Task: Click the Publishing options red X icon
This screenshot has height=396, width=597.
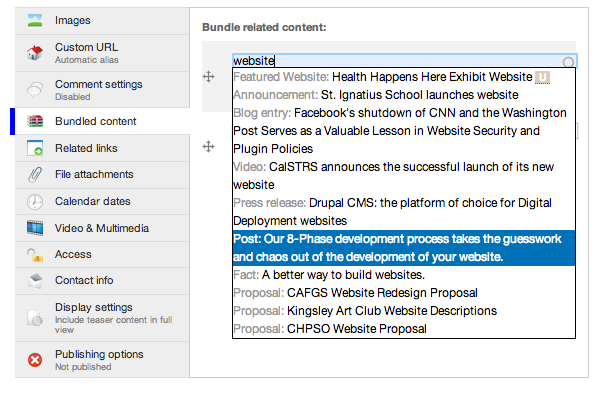Action: (35, 359)
